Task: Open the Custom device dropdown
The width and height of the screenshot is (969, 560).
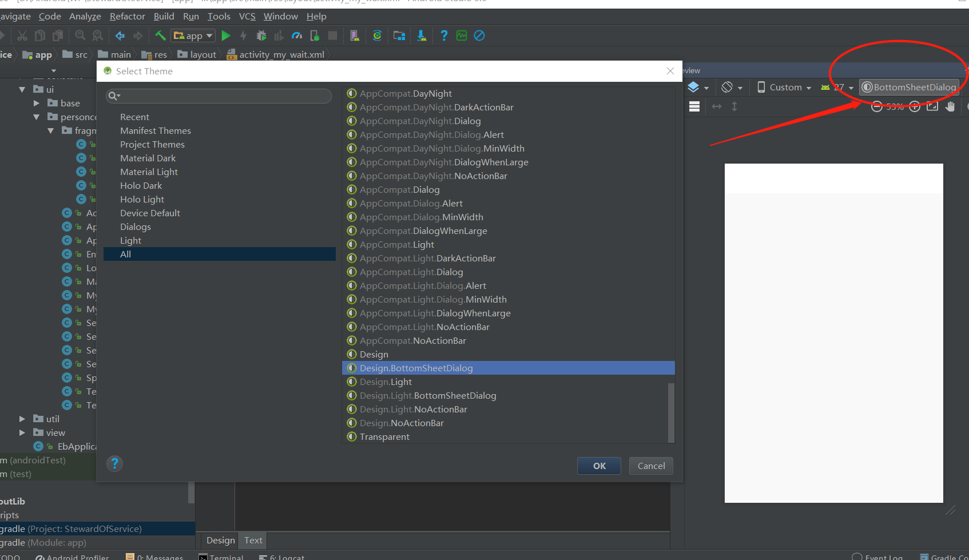Action: coord(784,88)
